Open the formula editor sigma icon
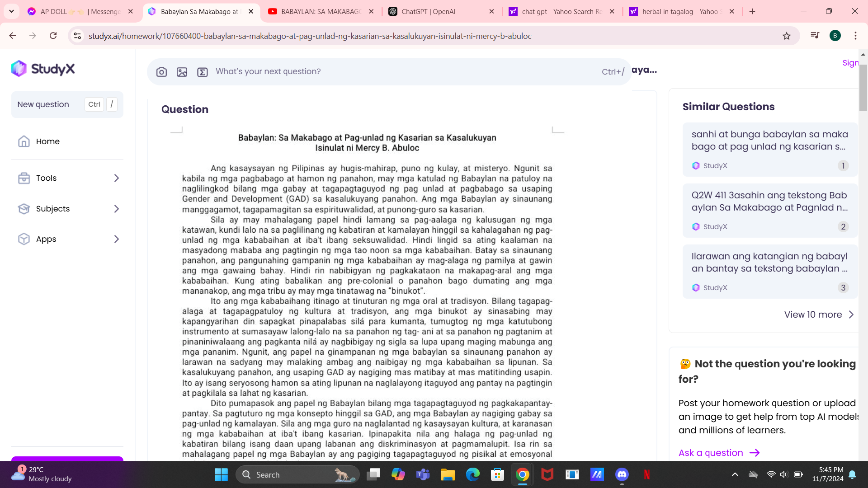Image resolution: width=868 pixels, height=488 pixels. pos(203,72)
